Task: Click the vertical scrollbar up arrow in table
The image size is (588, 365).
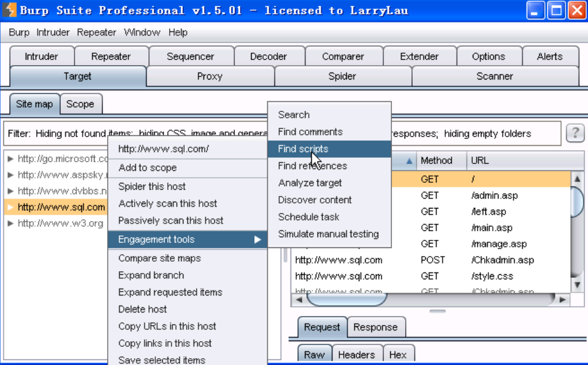Action: click(x=577, y=179)
